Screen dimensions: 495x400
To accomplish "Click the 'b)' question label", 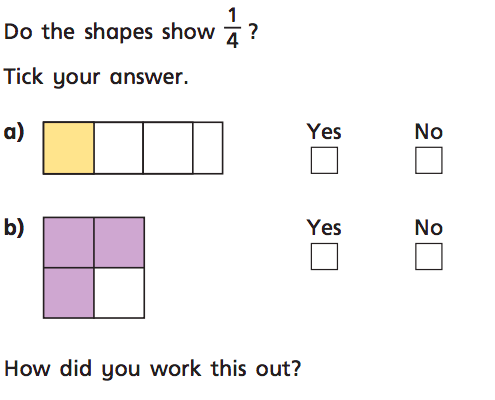I will click(14, 228).
